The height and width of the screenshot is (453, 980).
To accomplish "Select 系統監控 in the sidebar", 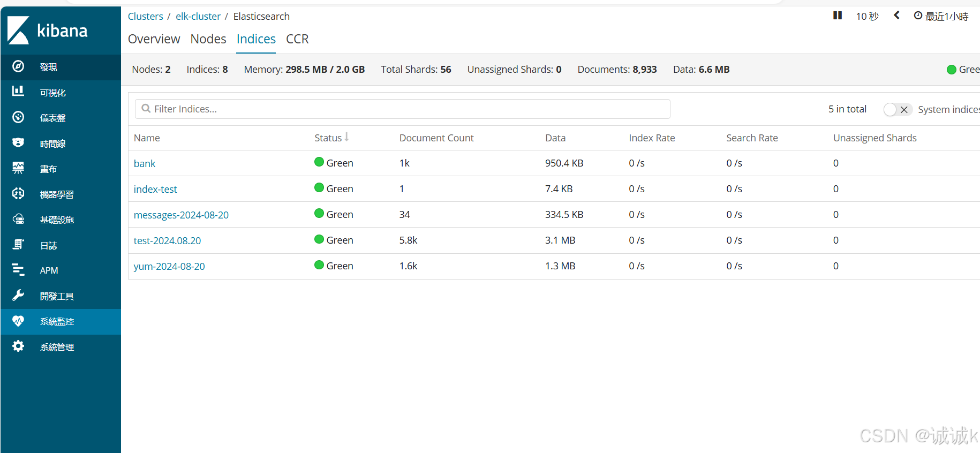I will [x=57, y=321].
